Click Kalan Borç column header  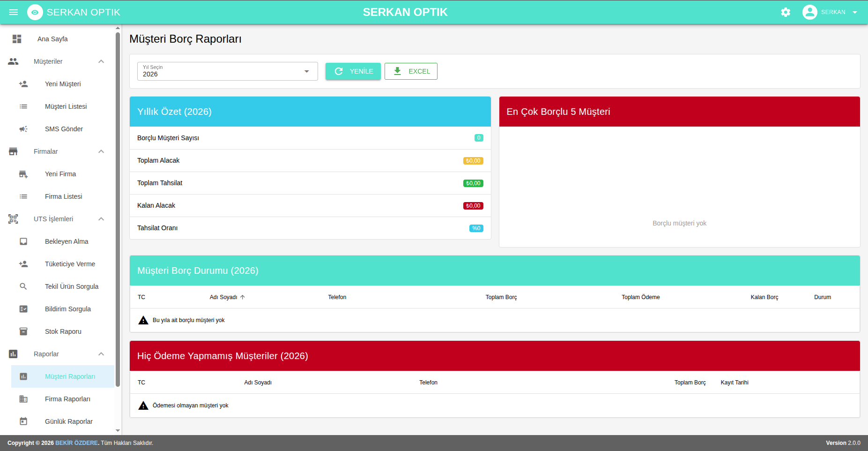pyautogui.click(x=764, y=297)
